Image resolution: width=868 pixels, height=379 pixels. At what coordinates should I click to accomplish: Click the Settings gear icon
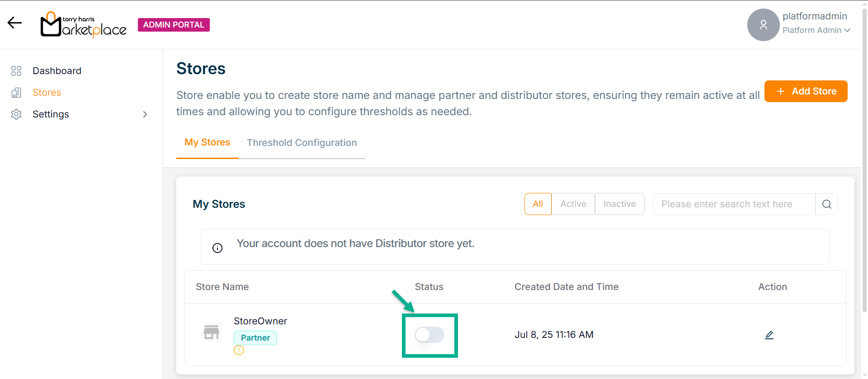[x=16, y=114]
